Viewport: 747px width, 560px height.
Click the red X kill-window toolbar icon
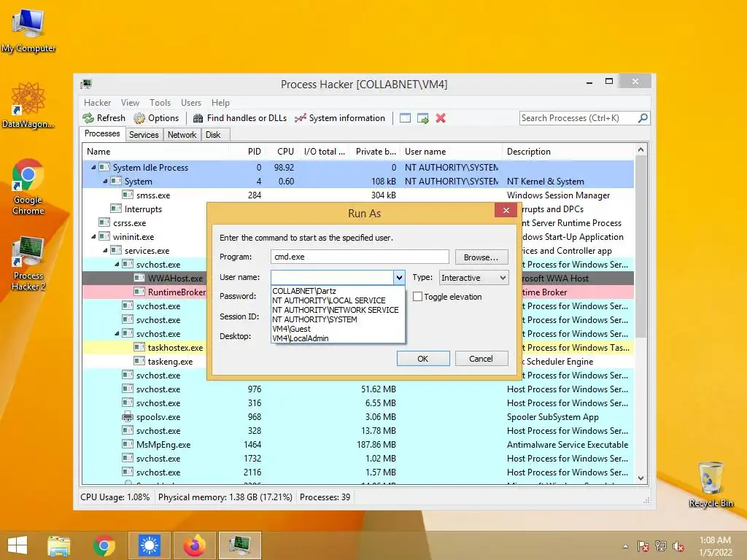[441, 118]
